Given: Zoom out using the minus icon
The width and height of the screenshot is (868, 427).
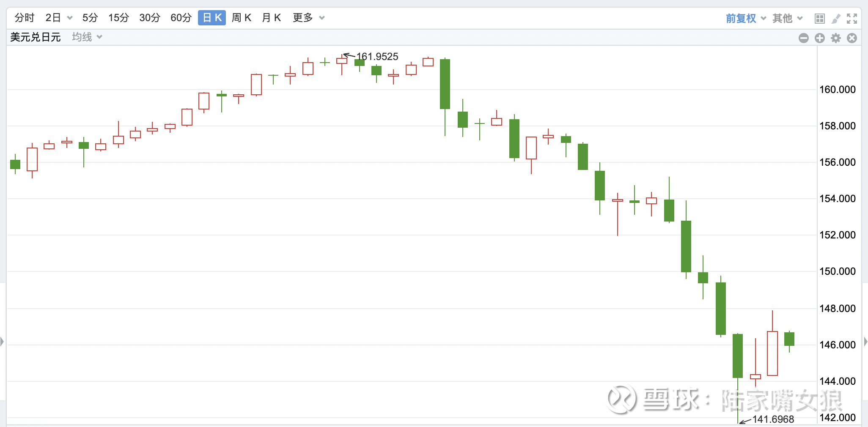Looking at the screenshot, I should click(x=803, y=38).
